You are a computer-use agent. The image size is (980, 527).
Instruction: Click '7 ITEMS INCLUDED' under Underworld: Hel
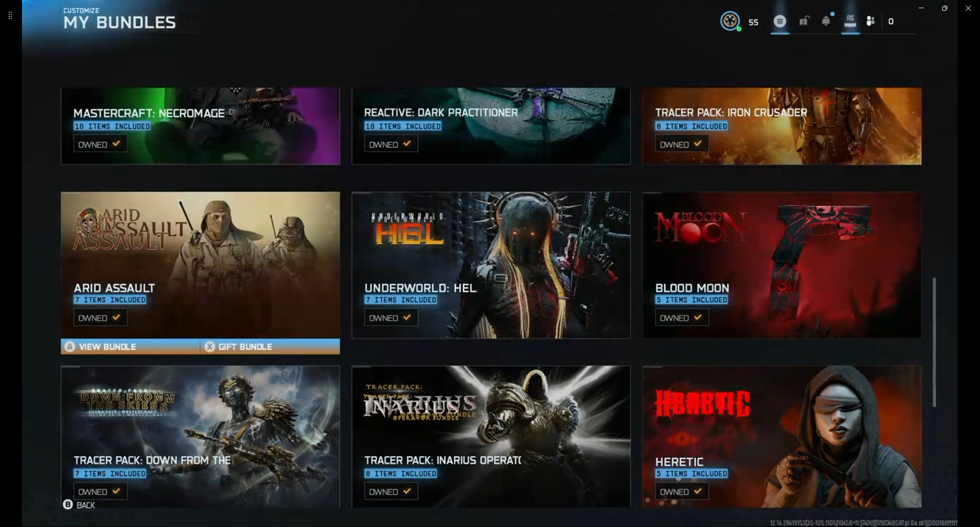pyautogui.click(x=401, y=300)
